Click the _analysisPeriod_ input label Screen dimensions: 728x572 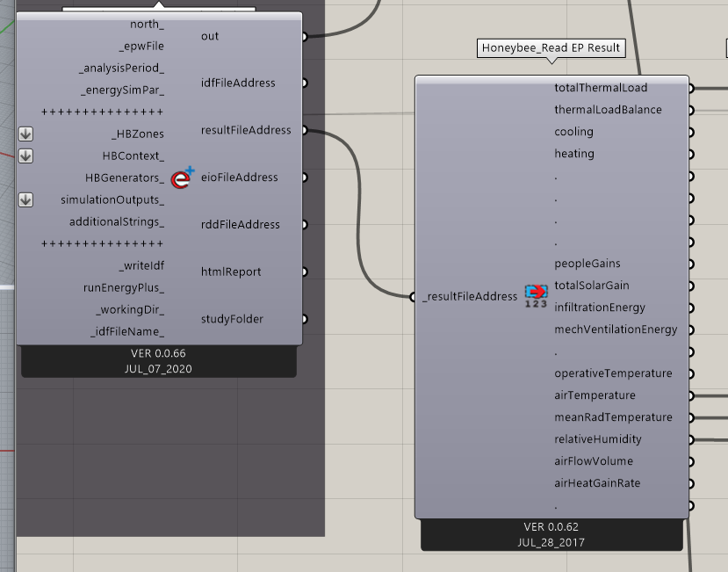[121, 68]
